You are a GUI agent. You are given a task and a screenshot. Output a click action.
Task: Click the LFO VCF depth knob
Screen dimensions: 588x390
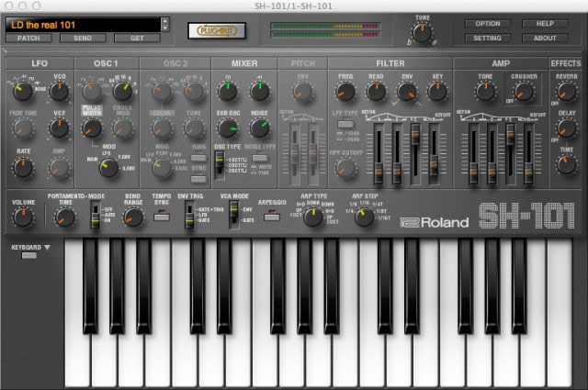click(x=59, y=128)
